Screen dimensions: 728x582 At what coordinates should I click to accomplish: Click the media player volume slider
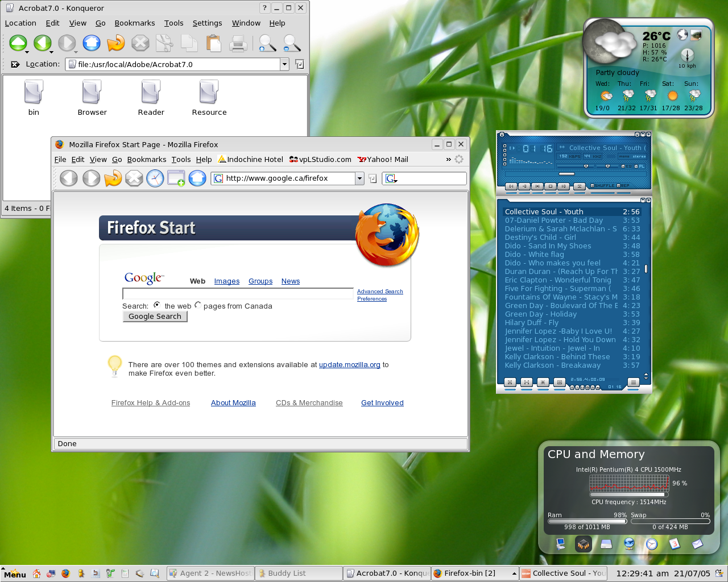click(576, 166)
